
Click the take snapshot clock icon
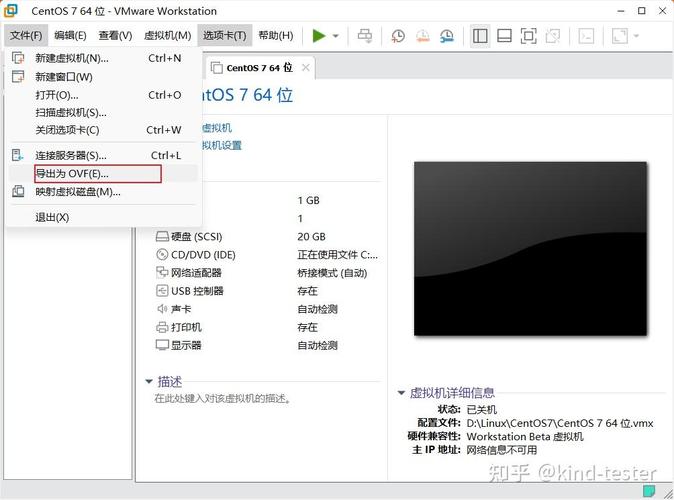398,36
